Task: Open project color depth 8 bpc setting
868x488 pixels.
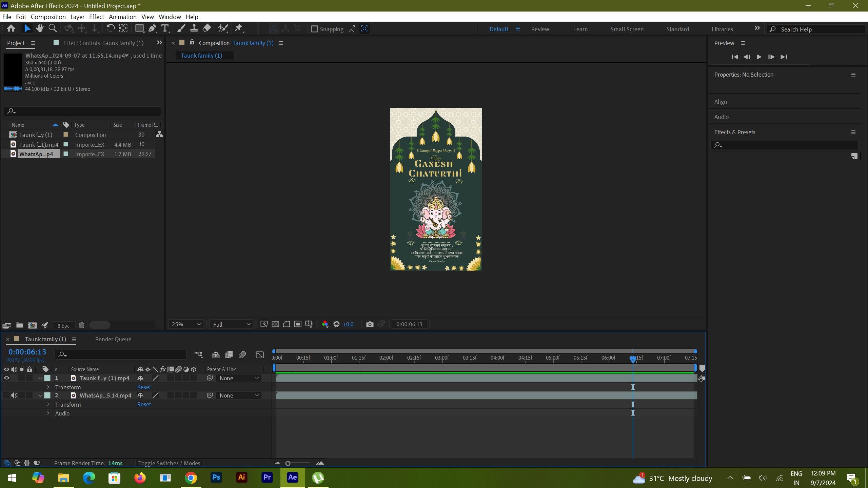Action: pos(63,326)
